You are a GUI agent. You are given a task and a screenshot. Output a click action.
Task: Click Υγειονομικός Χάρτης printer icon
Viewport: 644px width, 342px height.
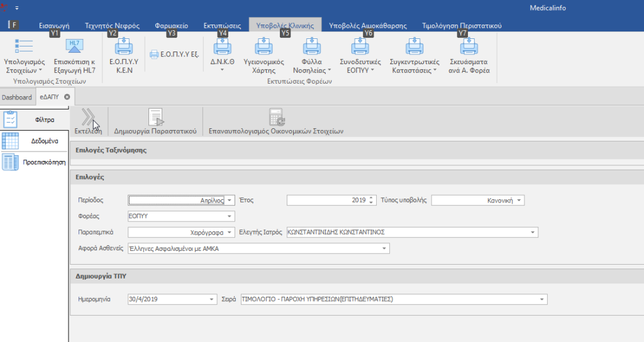click(264, 48)
